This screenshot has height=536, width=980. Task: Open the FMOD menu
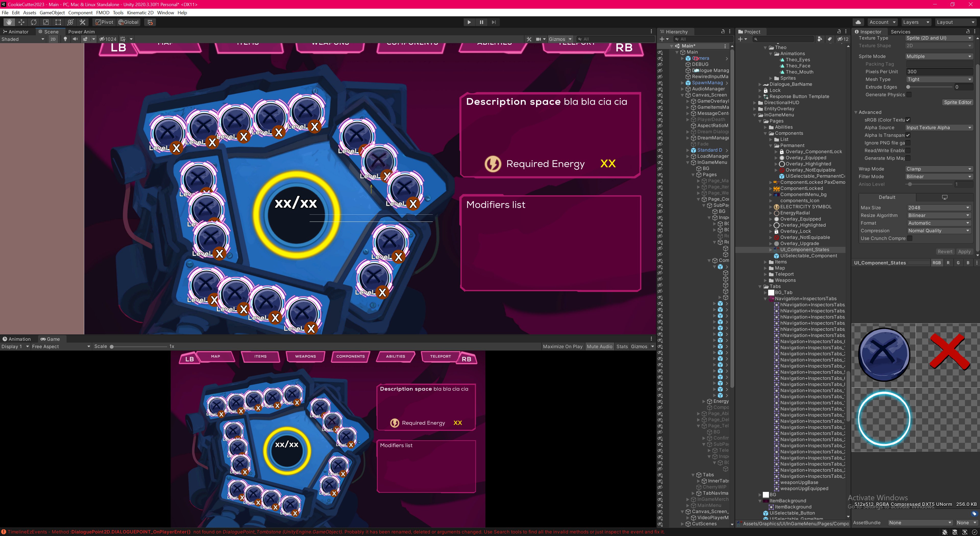(103, 13)
